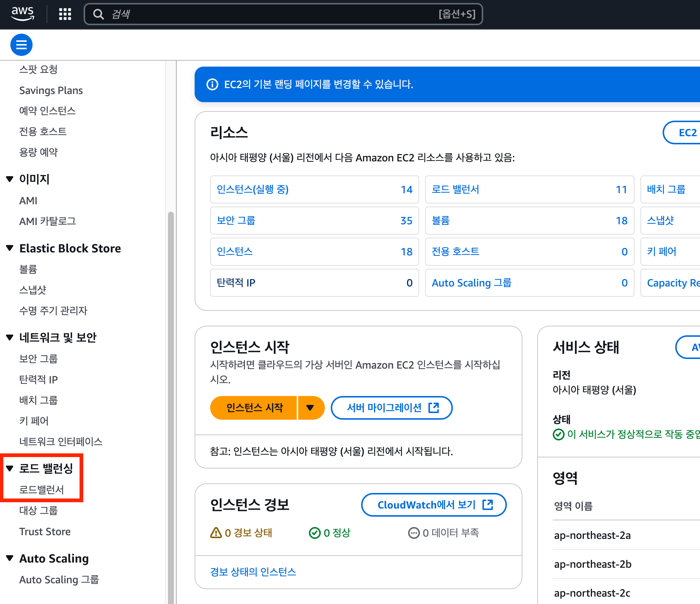Select ap-northeast-2c zone row
The image size is (700, 604).
626,593
